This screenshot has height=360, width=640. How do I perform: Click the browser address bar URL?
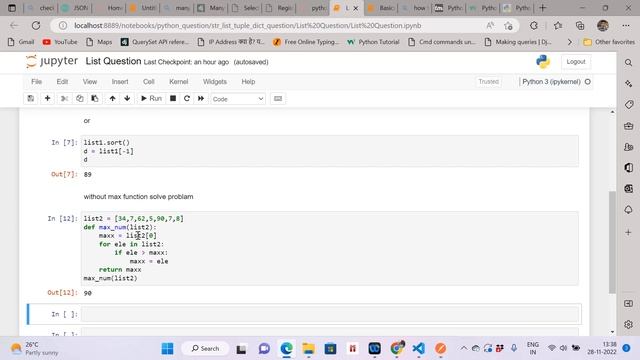click(x=247, y=25)
